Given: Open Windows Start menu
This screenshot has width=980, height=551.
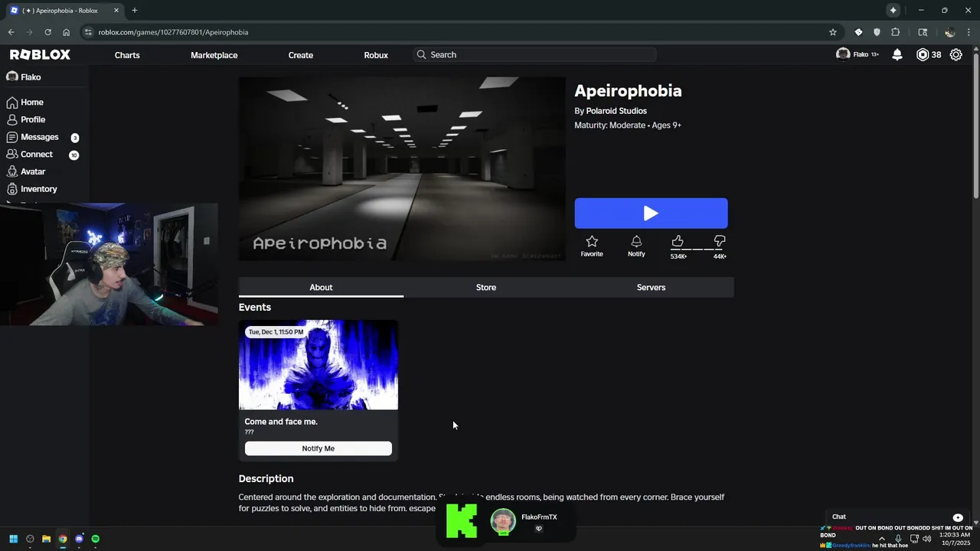Looking at the screenshot, I should pos(12,539).
